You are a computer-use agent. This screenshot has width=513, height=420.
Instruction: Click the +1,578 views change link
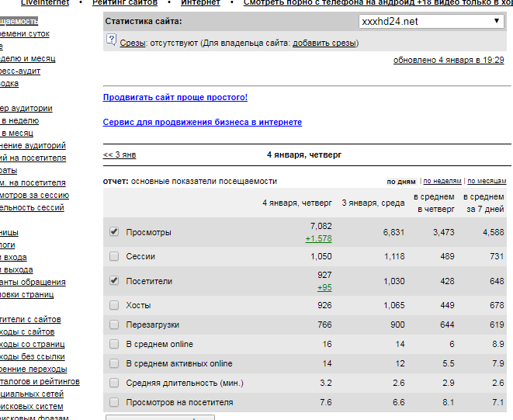pos(318,238)
